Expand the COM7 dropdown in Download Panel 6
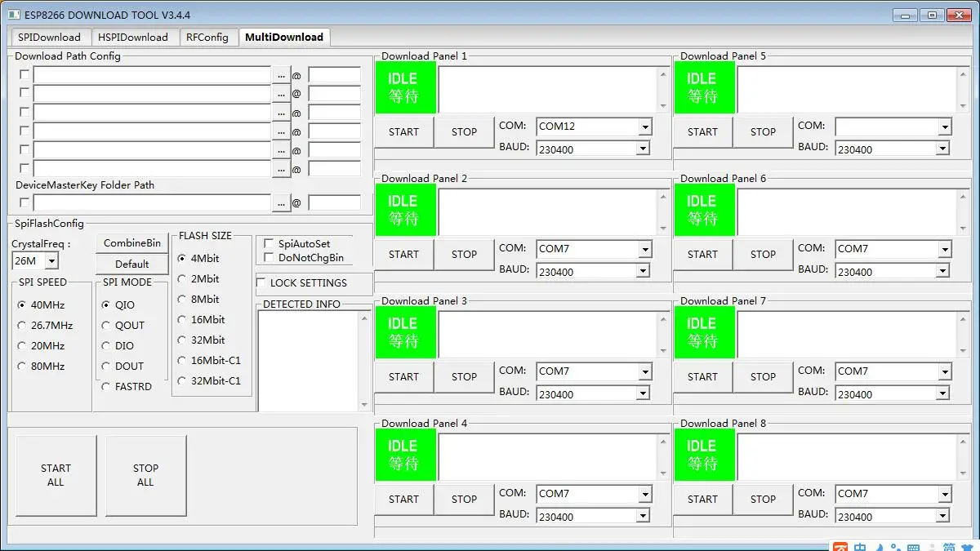The width and height of the screenshot is (980, 551). (x=944, y=249)
